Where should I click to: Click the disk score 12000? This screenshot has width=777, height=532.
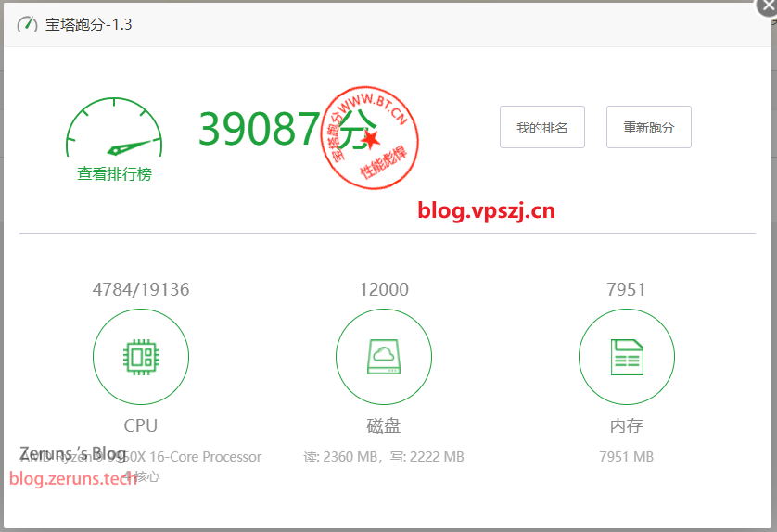(383, 289)
